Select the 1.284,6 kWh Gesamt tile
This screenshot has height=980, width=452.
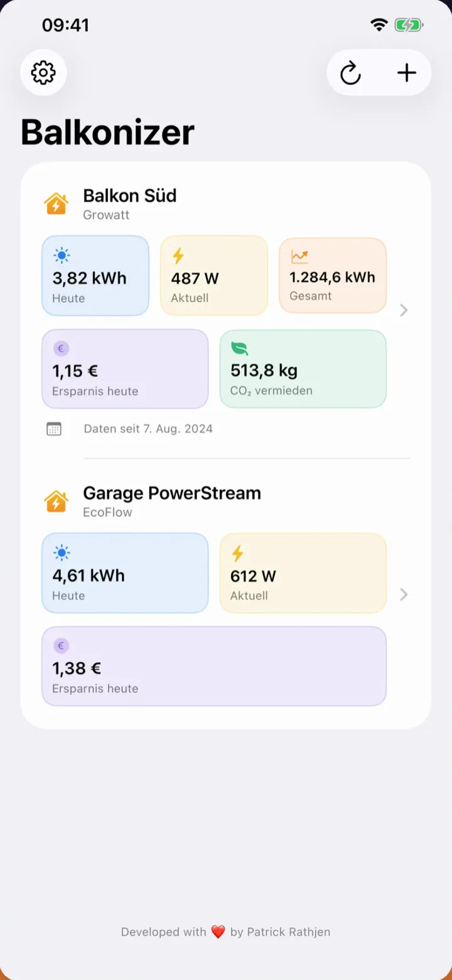pos(333,276)
